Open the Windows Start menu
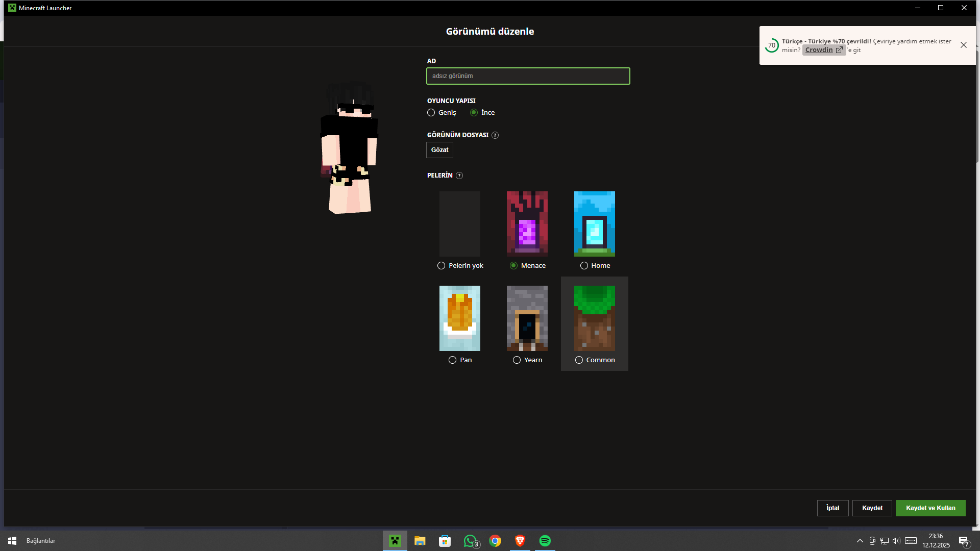The width and height of the screenshot is (980, 551). 12,541
